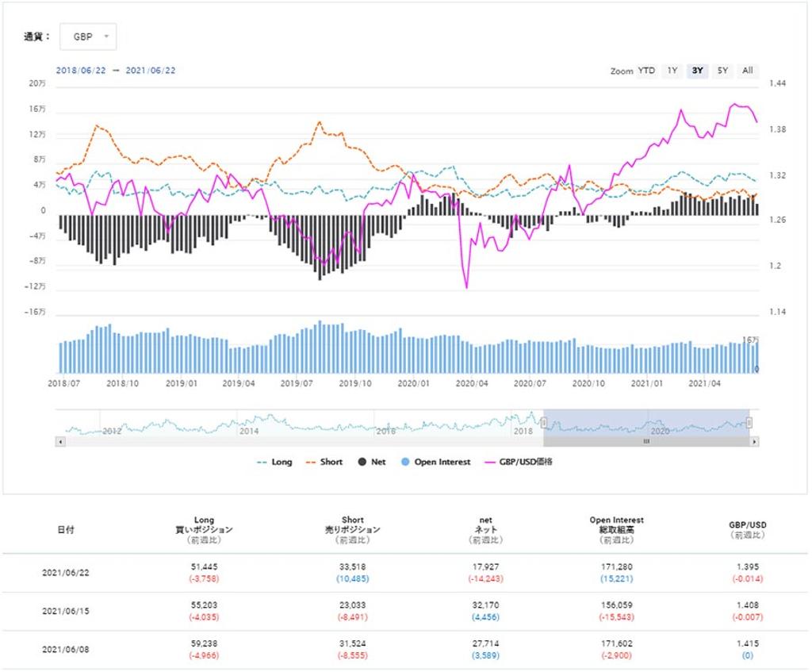Toggle the GBP/USD価格 legend

[519, 462]
